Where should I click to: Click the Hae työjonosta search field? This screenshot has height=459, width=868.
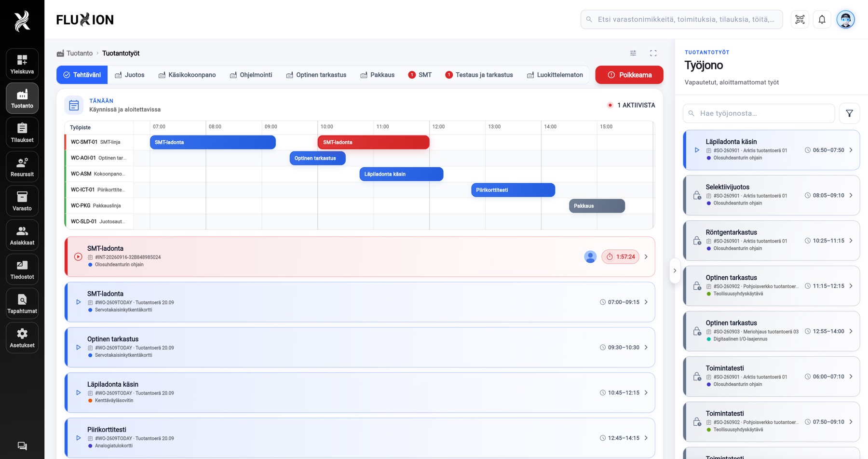coord(759,113)
